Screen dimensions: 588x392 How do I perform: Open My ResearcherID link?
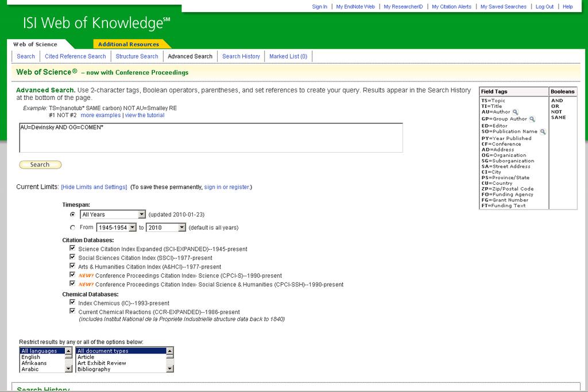[403, 7]
